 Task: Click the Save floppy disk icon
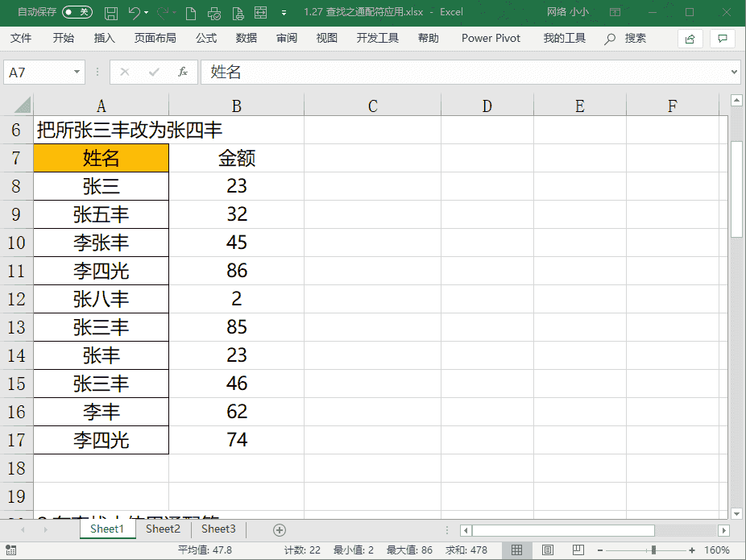coord(111,13)
